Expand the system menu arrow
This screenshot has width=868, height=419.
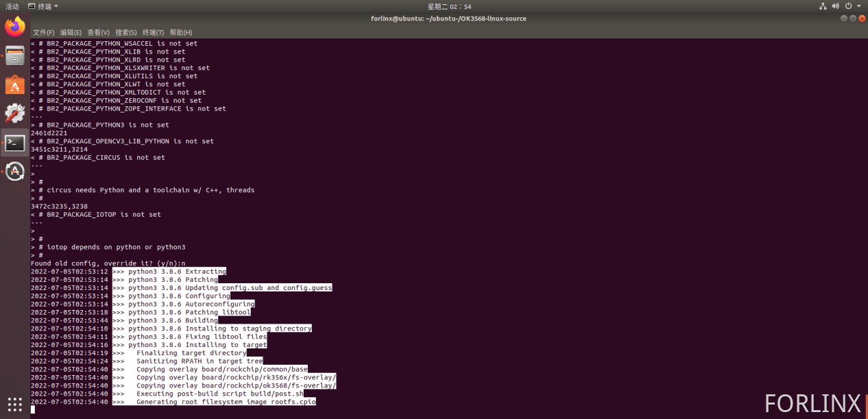pos(859,6)
